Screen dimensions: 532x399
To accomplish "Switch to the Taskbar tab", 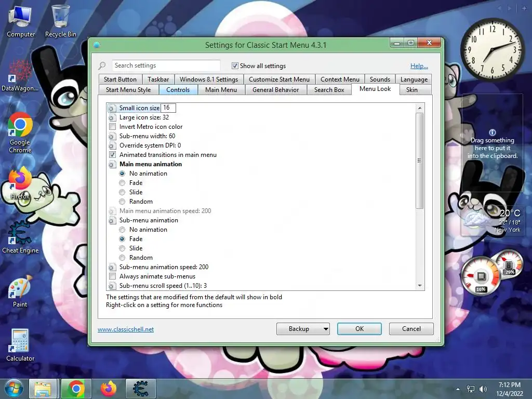I will 158,79.
